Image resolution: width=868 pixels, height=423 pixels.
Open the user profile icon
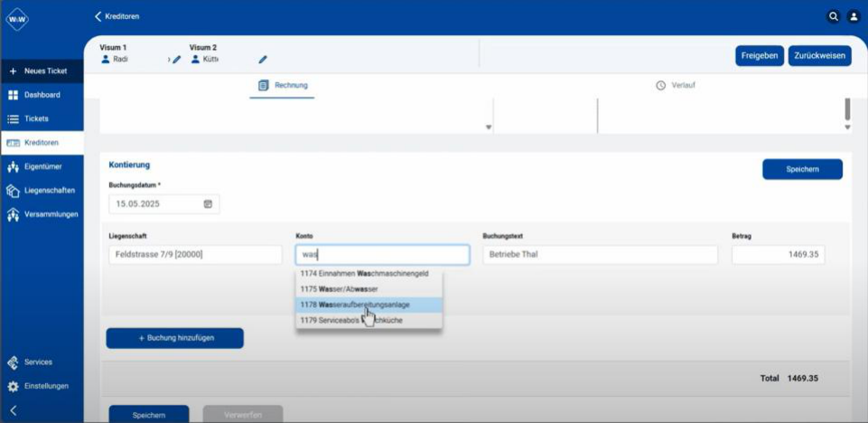[853, 16]
